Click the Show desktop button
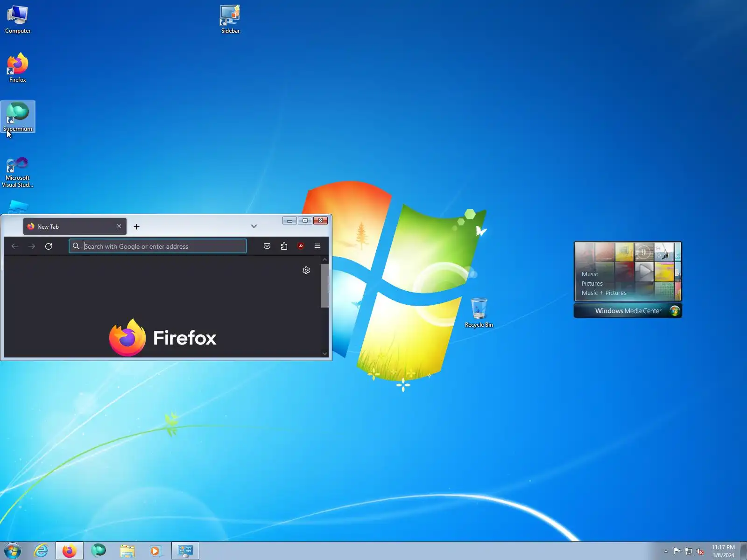 pyautogui.click(x=743, y=551)
